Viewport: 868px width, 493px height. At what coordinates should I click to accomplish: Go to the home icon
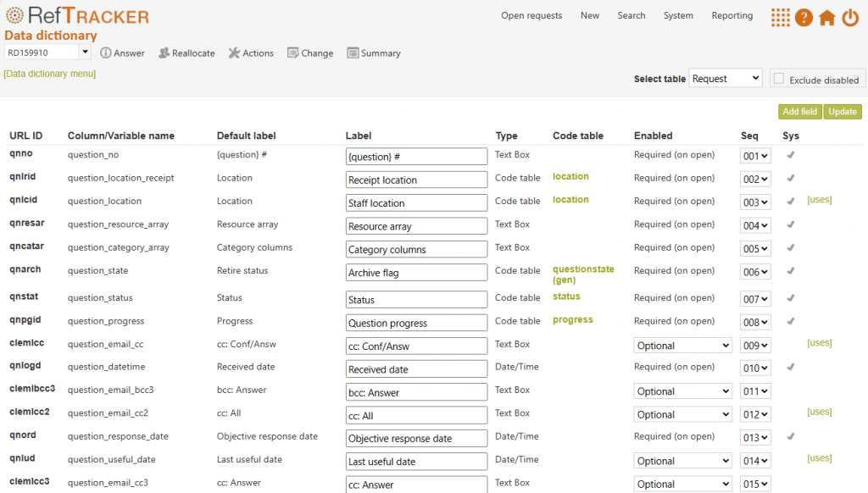827,17
